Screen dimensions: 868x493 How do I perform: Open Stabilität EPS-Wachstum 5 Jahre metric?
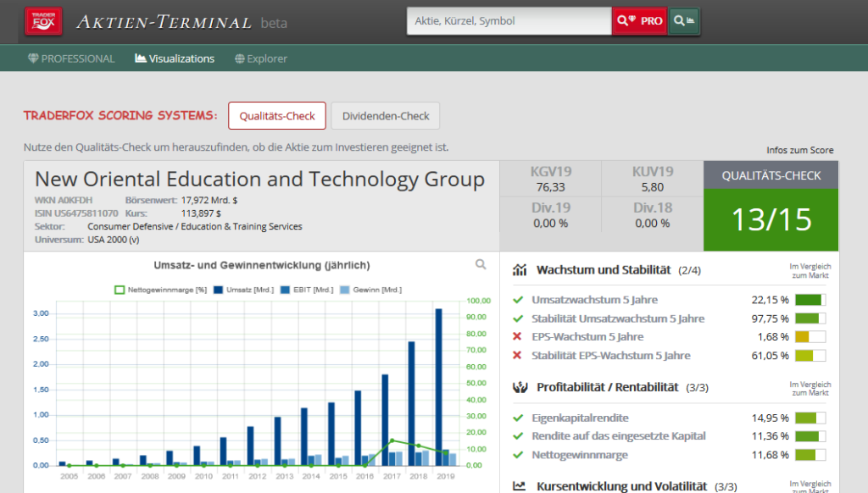[610, 355]
